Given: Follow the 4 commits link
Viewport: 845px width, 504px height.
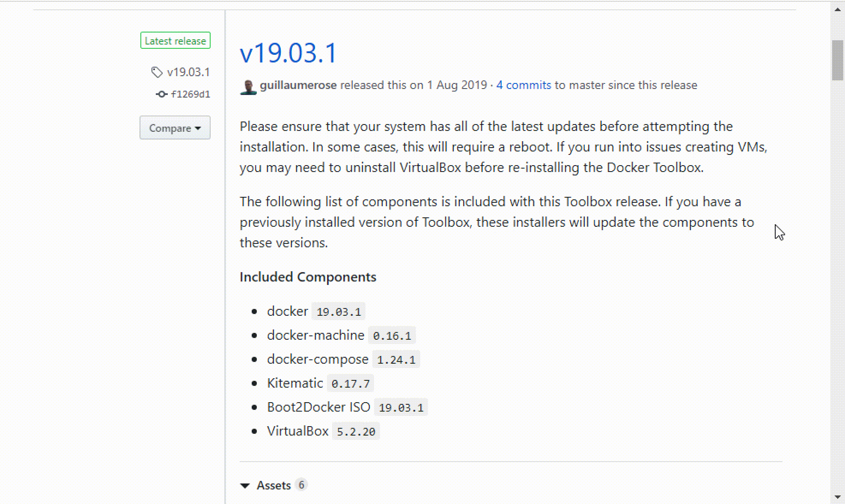Looking at the screenshot, I should point(523,85).
